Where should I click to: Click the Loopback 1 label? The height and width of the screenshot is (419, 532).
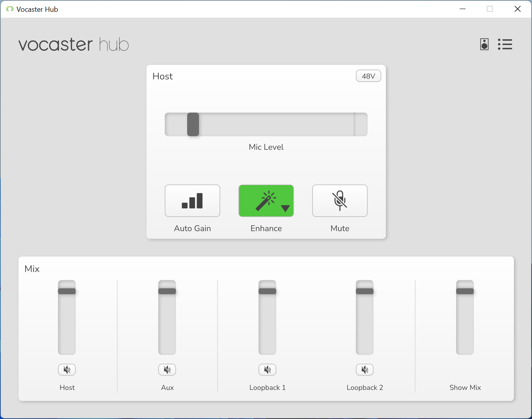tap(267, 388)
